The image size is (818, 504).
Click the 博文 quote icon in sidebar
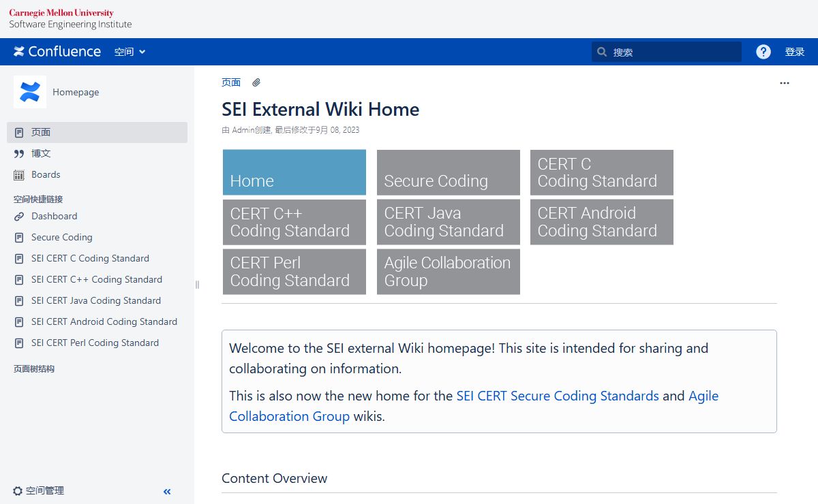(x=19, y=154)
